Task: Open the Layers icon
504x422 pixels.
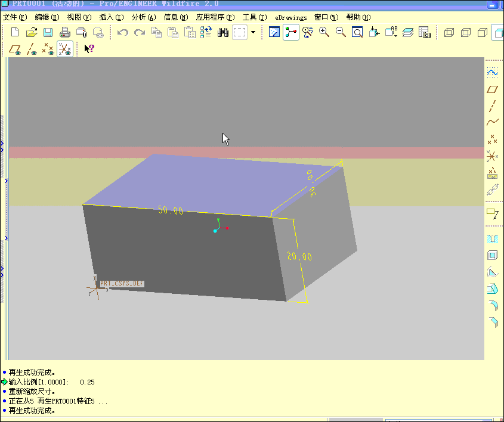Action: (x=408, y=32)
